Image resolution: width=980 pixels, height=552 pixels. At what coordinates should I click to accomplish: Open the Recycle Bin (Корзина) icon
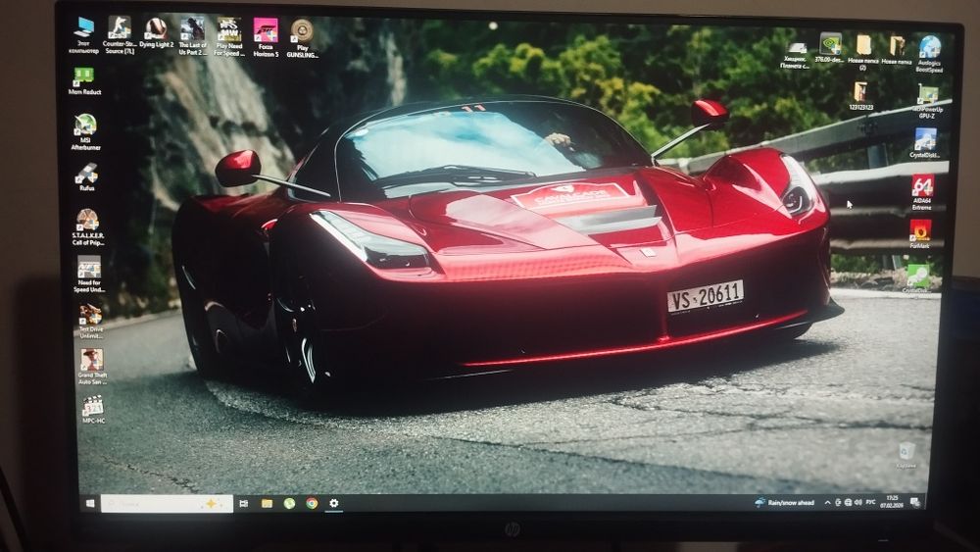(x=906, y=455)
